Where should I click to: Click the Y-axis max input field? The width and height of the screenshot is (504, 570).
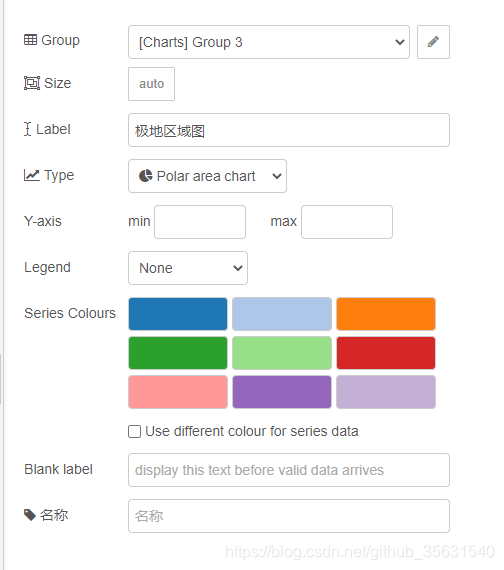[x=347, y=222]
